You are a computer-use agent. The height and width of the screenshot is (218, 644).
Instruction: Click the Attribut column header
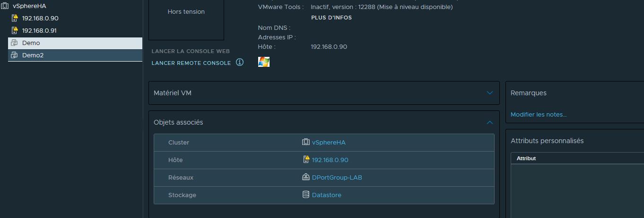[x=526, y=158]
